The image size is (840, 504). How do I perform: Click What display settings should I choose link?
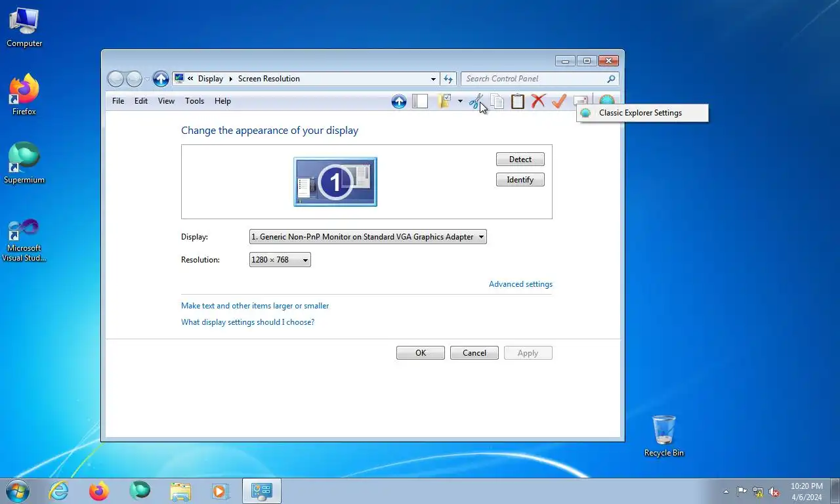click(x=248, y=322)
